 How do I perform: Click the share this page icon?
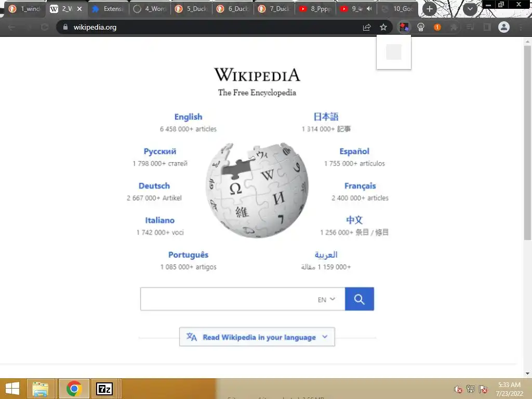point(367,27)
